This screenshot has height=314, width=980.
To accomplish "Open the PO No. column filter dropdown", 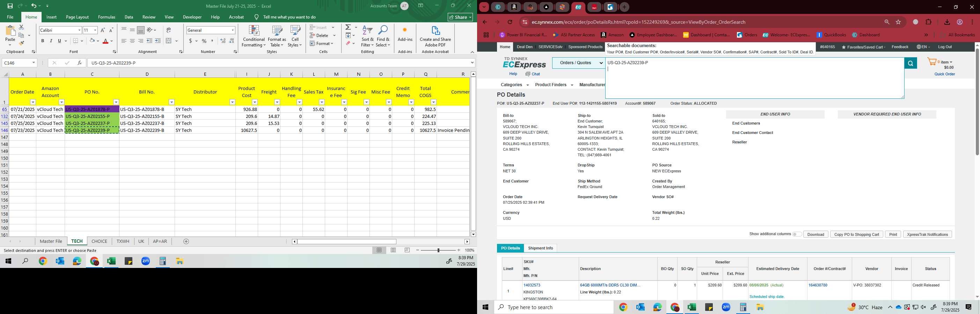I will point(116,102).
